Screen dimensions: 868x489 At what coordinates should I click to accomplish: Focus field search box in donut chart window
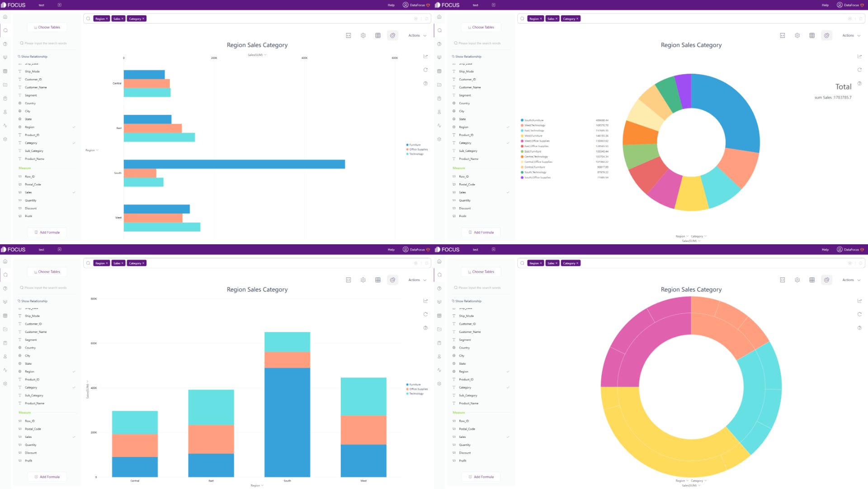point(481,43)
